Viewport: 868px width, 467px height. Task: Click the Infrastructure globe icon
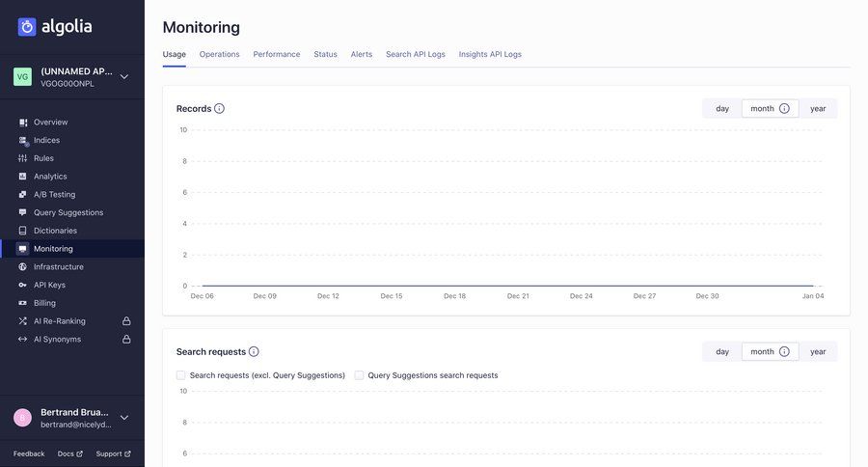pyautogui.click(x=23, y=267)
